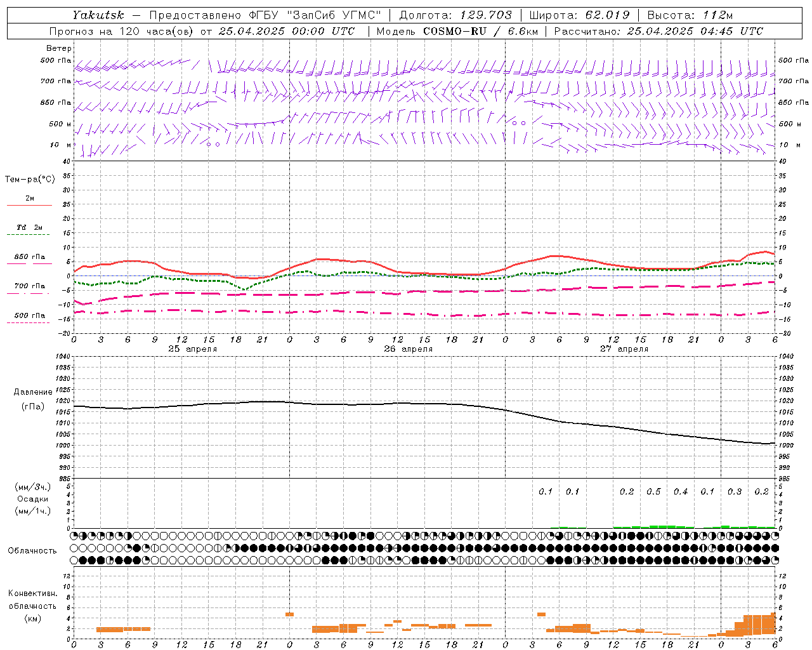Click the '500 м' wind level label on left

(60, 124)
